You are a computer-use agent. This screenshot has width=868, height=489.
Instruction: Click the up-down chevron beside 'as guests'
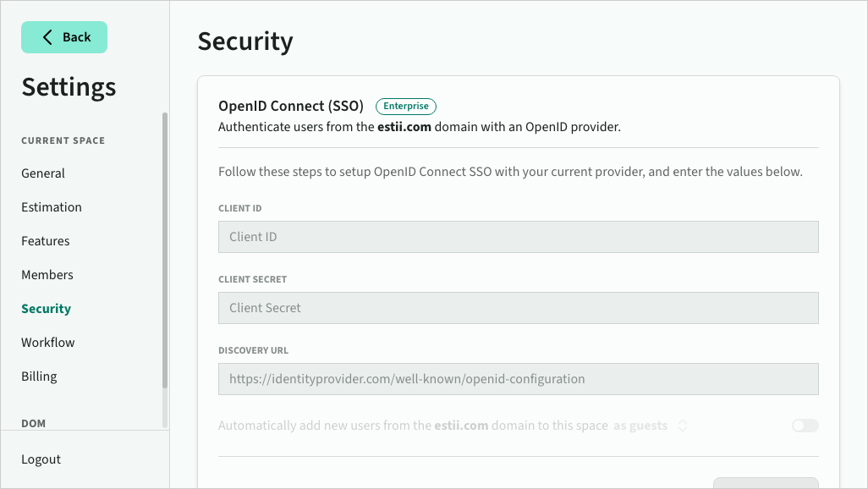[683, 426]
